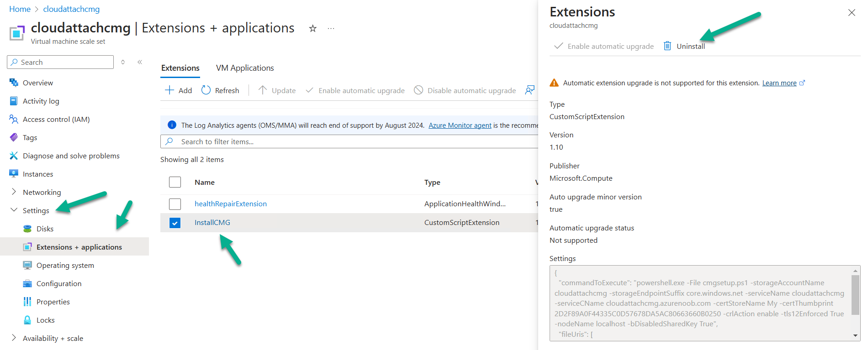Open the Operating system icon
Image resolution: width=868 pixels, height=350 pixels.
27,265
